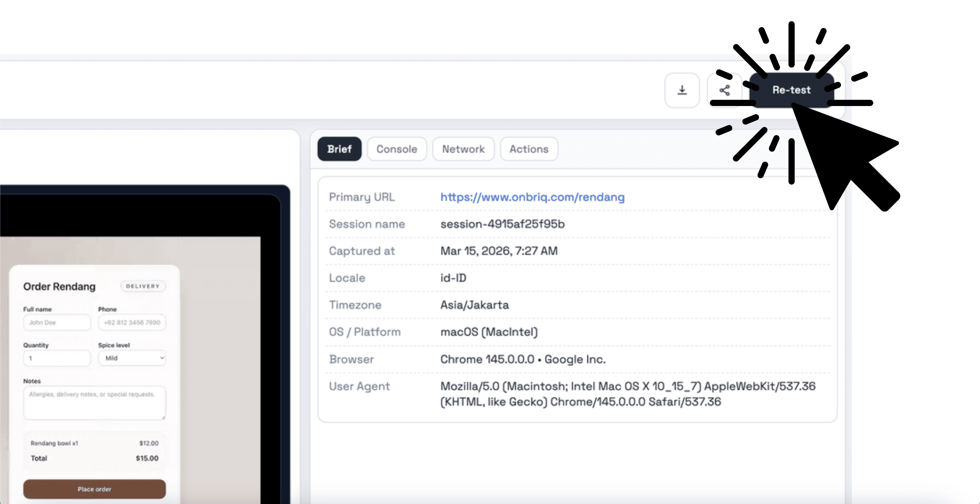Open the Spice level dropdown

pyautogui.click(x=132, y=358)
